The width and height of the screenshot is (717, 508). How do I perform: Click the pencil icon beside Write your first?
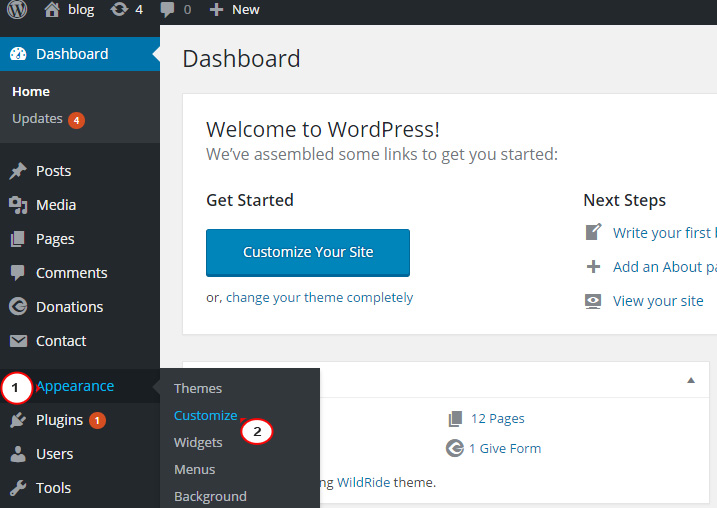(x=594, y=232)
